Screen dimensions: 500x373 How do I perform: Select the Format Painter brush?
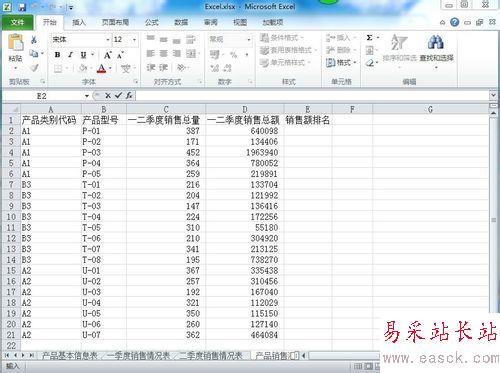point(34,68)
